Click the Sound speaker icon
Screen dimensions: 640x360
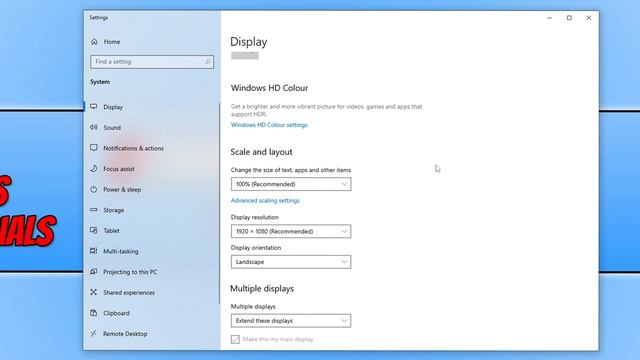click(x=94, y=127)
